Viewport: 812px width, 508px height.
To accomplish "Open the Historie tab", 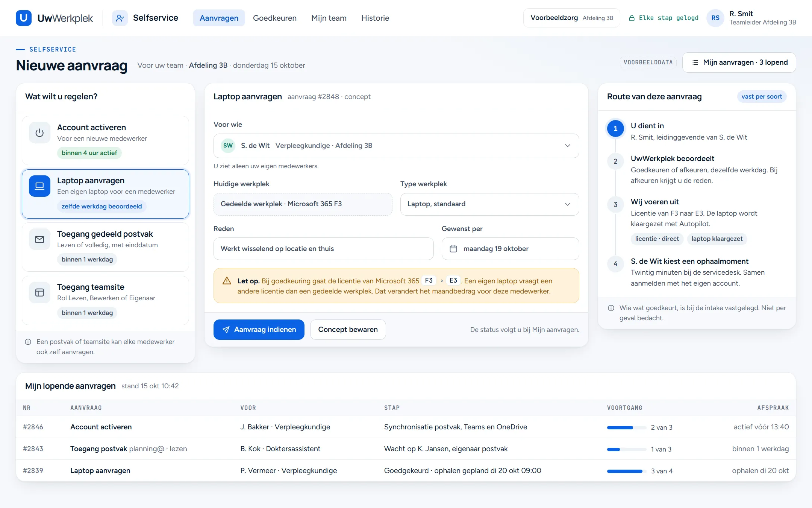I will click(375, 18).
